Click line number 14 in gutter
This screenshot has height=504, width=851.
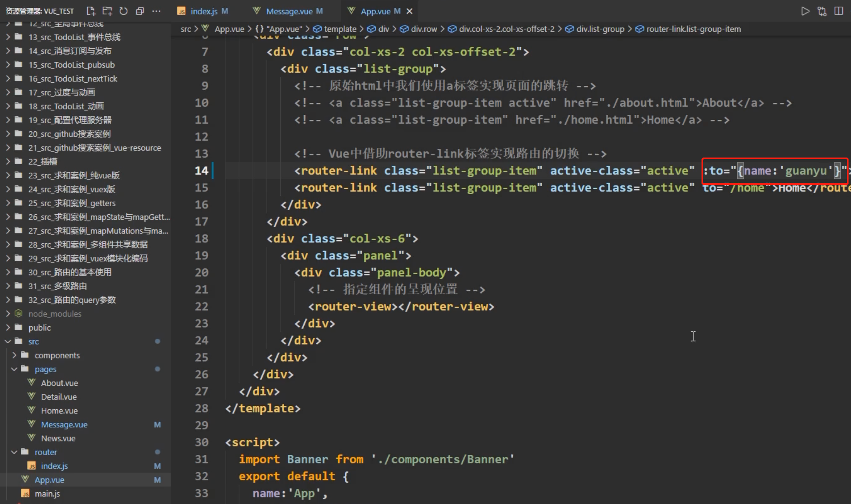click(x=201, y=171)
